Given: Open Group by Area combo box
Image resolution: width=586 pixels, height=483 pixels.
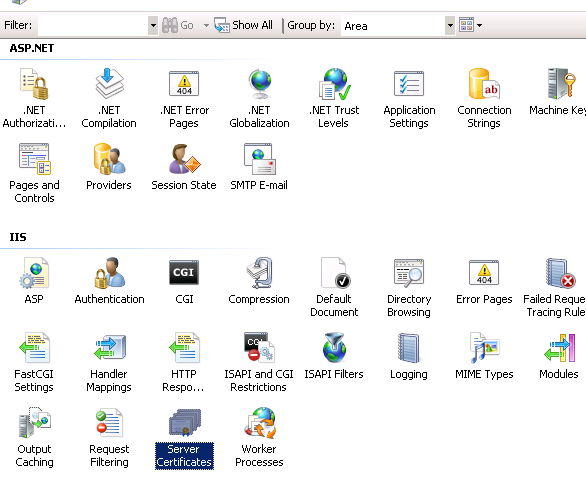Looking at the screenshot, I should [x=398, y=25].
